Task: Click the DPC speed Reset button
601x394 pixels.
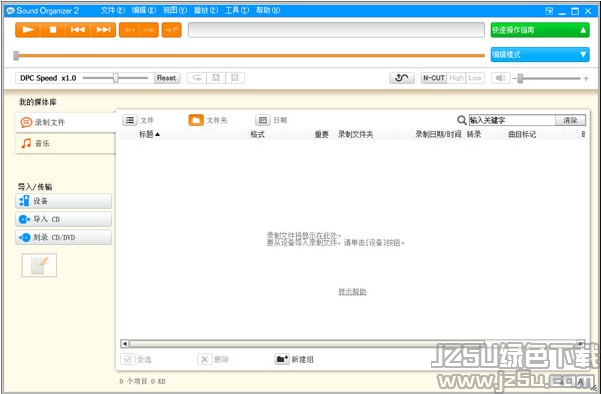Action: [x=167, y=78]
